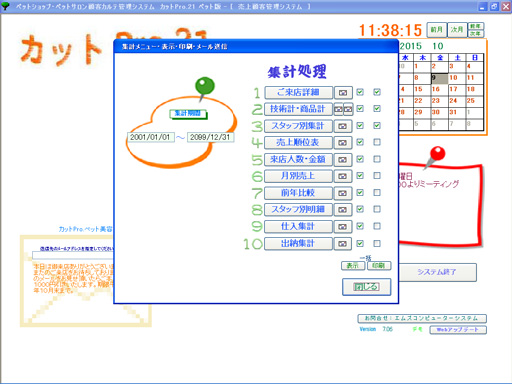The height and width of the screenshot is (384, 512).
Task: Close the dialog with 閉じる
Action: point(367,287)
